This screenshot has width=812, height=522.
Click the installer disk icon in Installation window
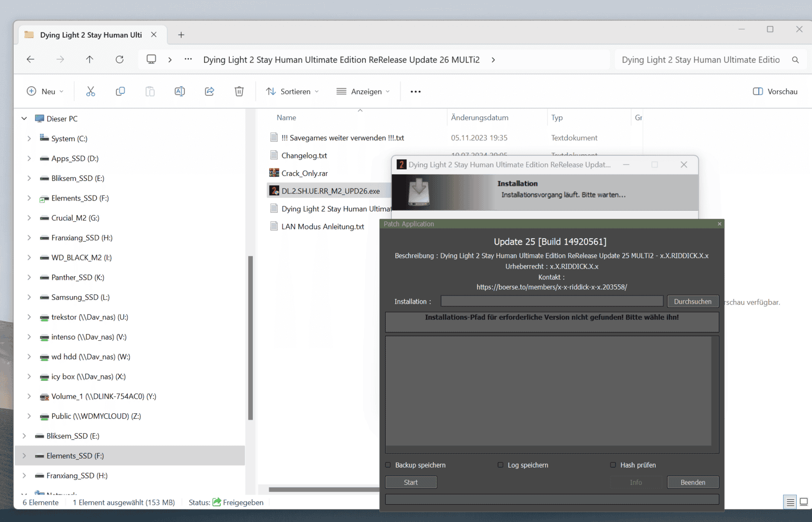pos(419,192)
